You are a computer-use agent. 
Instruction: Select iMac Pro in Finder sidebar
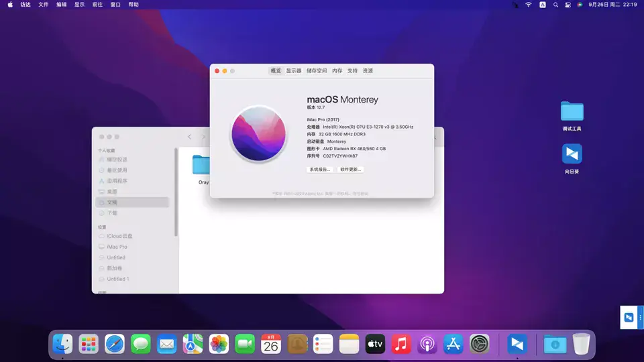coord(132,247)
